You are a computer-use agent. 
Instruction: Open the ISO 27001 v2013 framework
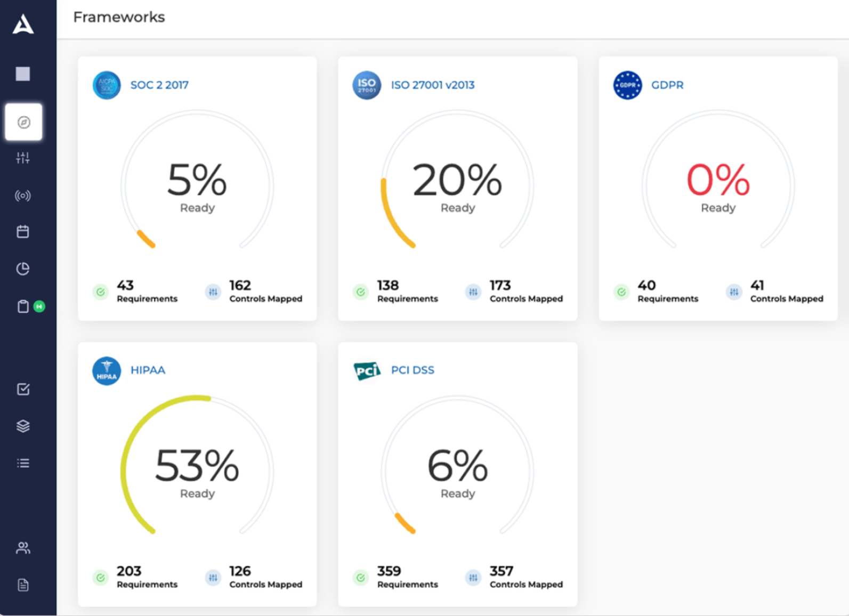[x=432, y=85]
